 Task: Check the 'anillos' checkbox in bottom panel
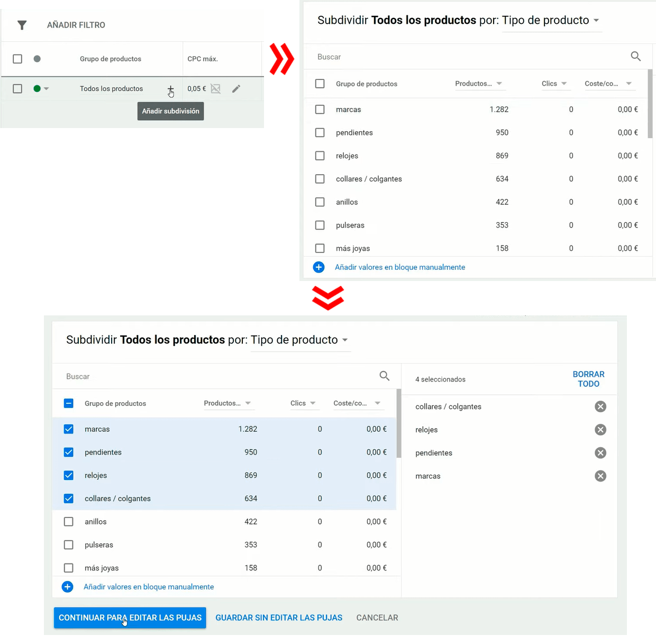pyautogui.click(x=69, y=522)
